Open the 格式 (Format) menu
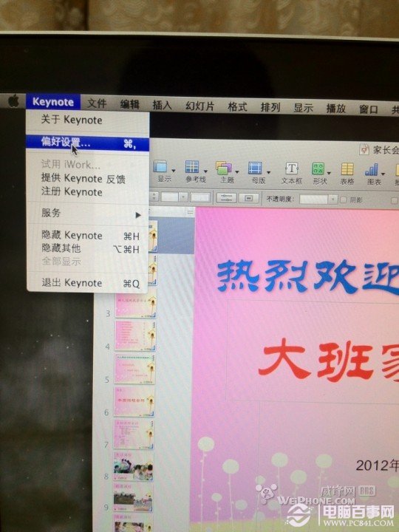The image size is (399, 532). [x=237, y=107]
